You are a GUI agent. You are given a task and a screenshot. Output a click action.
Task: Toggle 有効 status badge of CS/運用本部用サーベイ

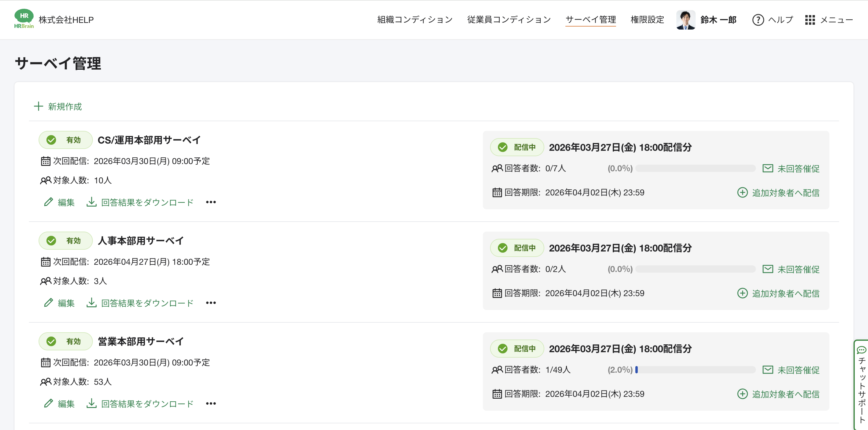(65, 140)
